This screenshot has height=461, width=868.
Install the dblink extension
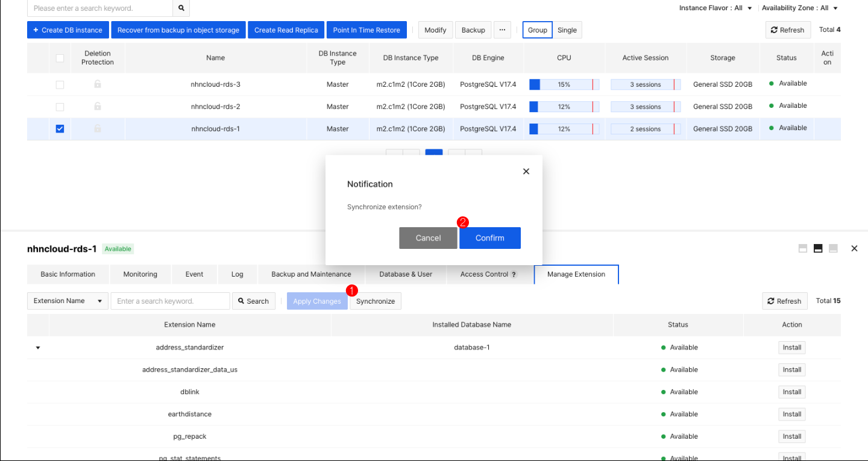(x=791, y=392)
